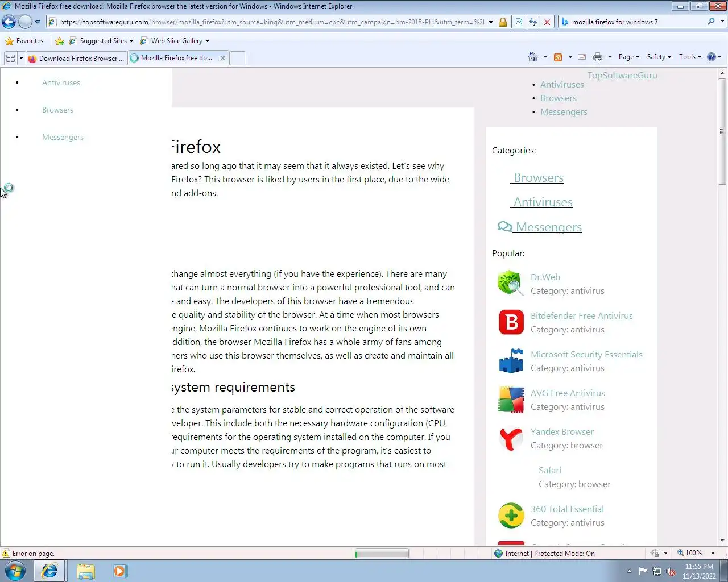Screen dimensions: 728x582
Task: Click the Bitdefender red B icon
Action: [511, 322]
